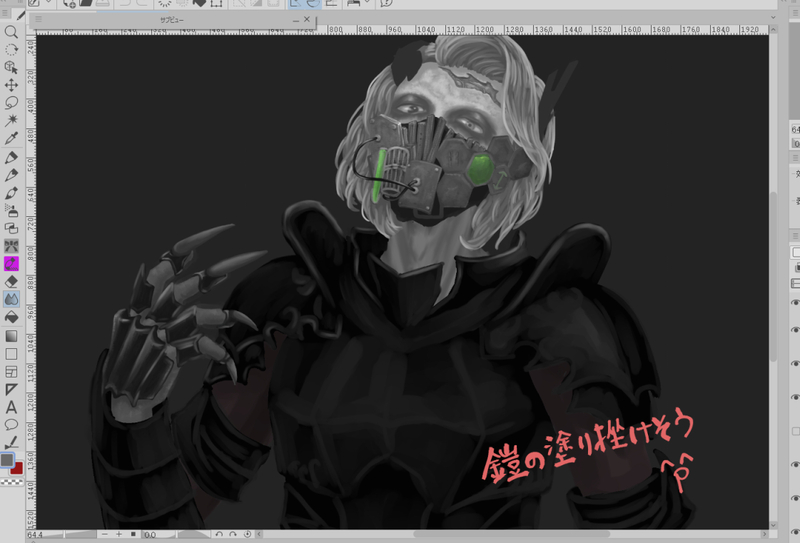The height and width of the screenshot is (543, 800).
Task: Pick the red sub color swatch
Action: click(18, 470)
